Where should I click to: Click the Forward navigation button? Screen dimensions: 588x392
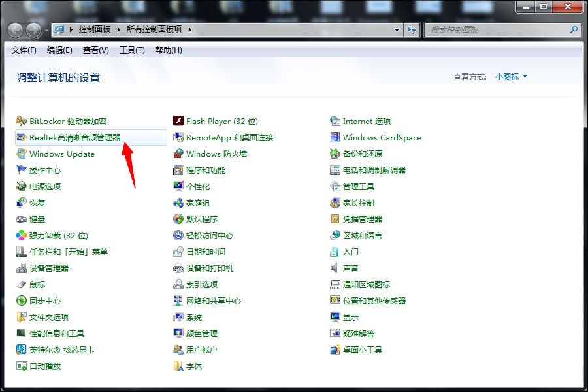pos(34,31)
